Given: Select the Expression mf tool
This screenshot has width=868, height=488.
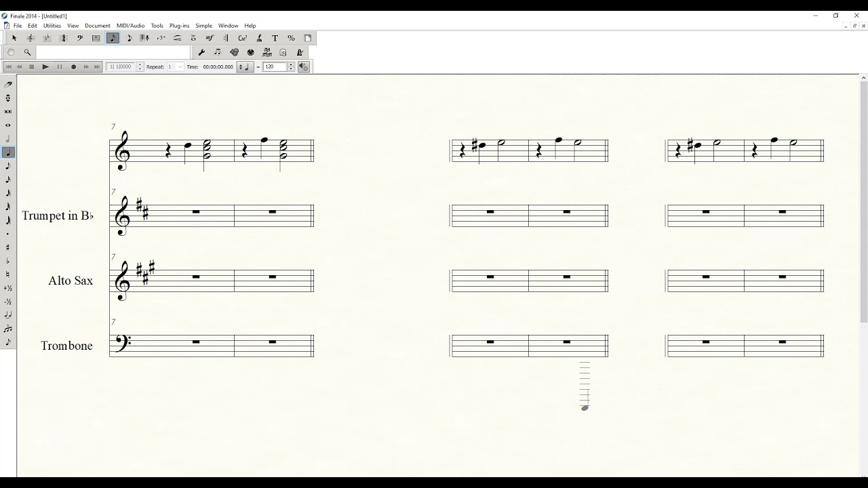Looking at the screenshot, I should (210, 38).
